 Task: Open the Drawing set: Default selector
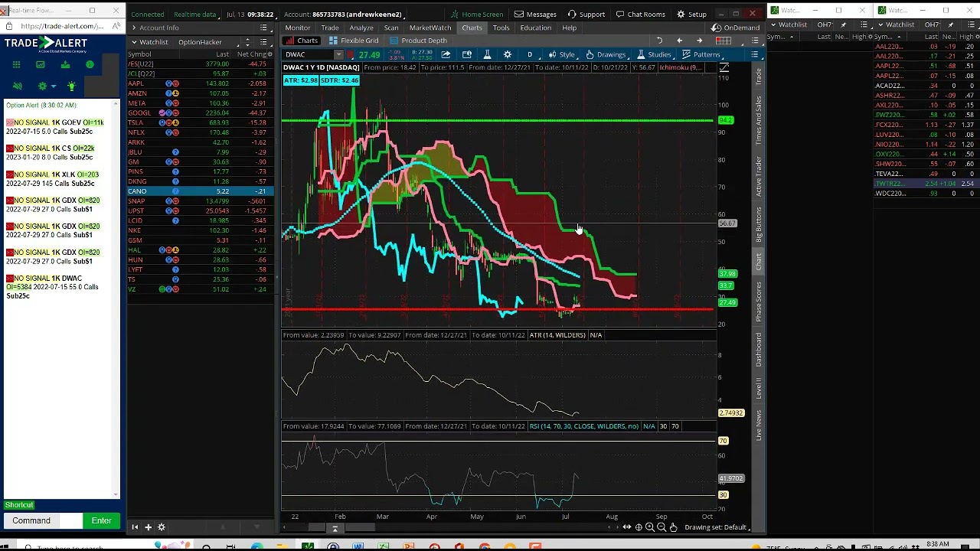[717, 527]
